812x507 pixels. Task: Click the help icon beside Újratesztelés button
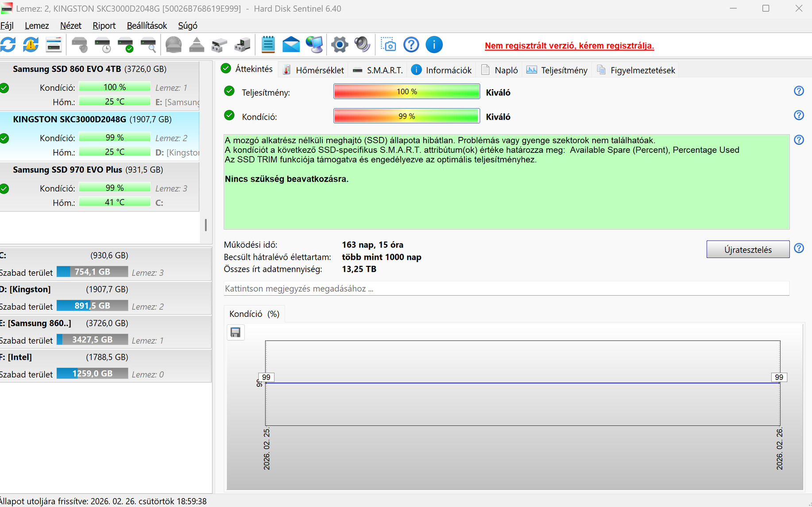pyautogui.click(x=799, y=248)
